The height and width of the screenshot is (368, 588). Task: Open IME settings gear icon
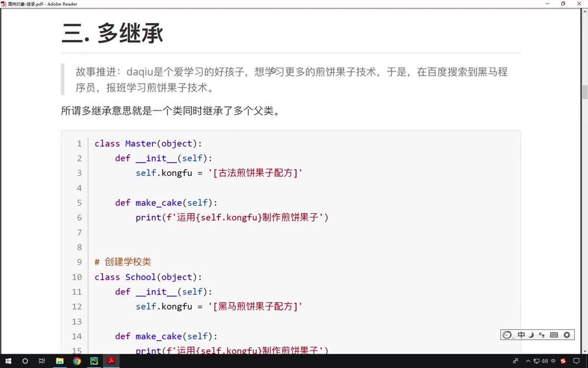tap(567, 335)
